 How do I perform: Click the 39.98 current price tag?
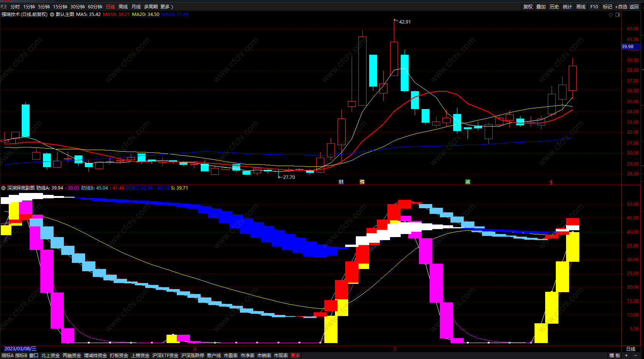point(631,47)
